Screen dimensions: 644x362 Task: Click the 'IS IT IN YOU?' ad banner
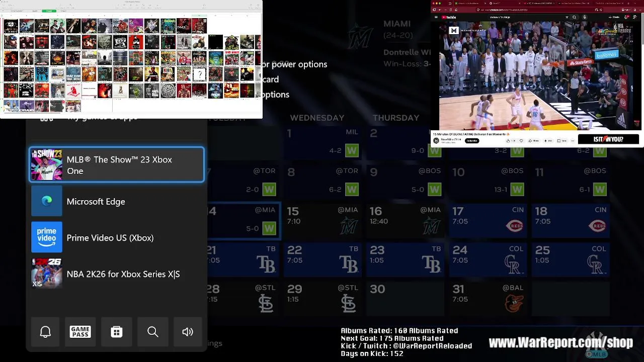coord(608,139)
